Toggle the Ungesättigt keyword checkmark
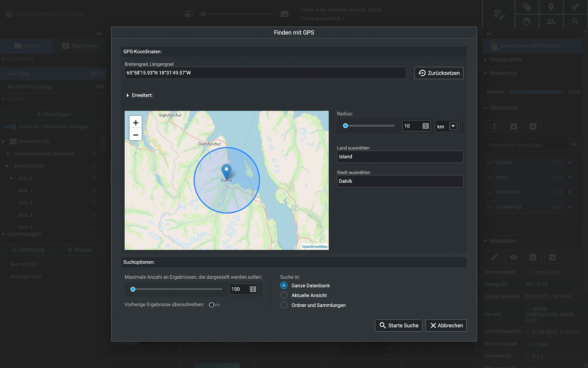The height and width of the screenshot is (368, 588). click(x=491, y=207)
